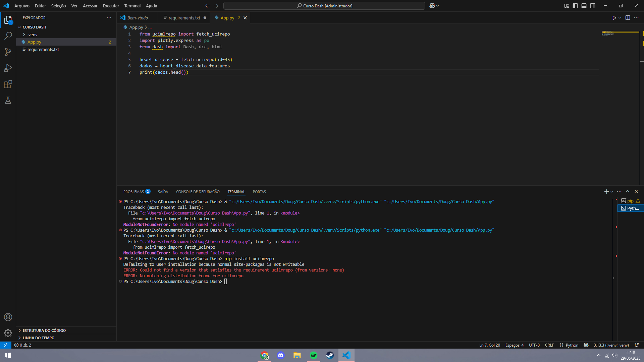Open the Testing flask icon
This screenshot has height=362, width=644.
tap(8, 100)
